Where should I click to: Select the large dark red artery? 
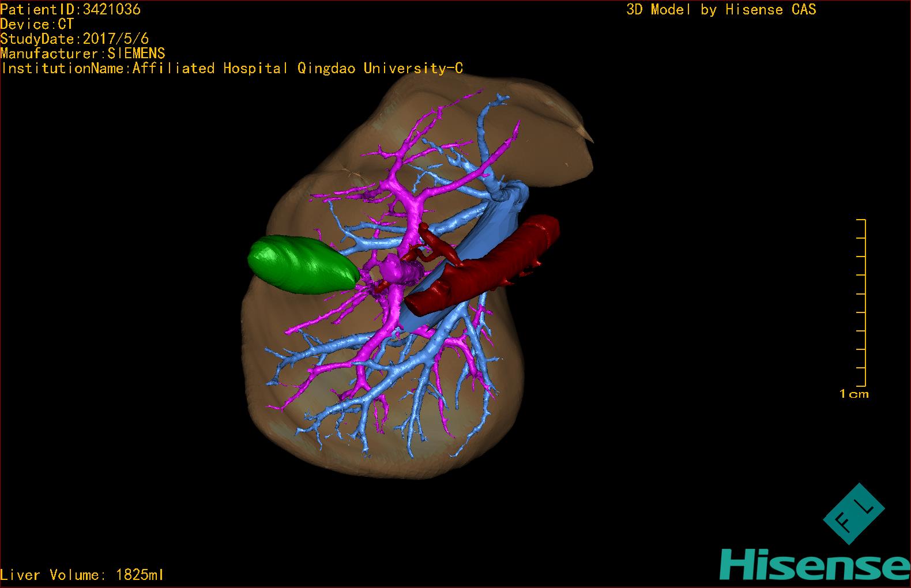click(483, 265)
